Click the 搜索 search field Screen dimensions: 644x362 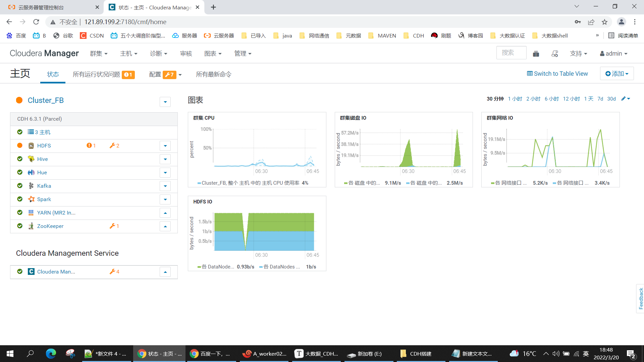point(511,53)
